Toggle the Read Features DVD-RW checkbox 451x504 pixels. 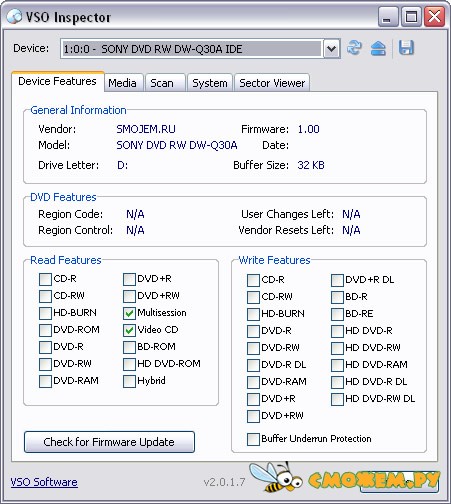[45, 364]
